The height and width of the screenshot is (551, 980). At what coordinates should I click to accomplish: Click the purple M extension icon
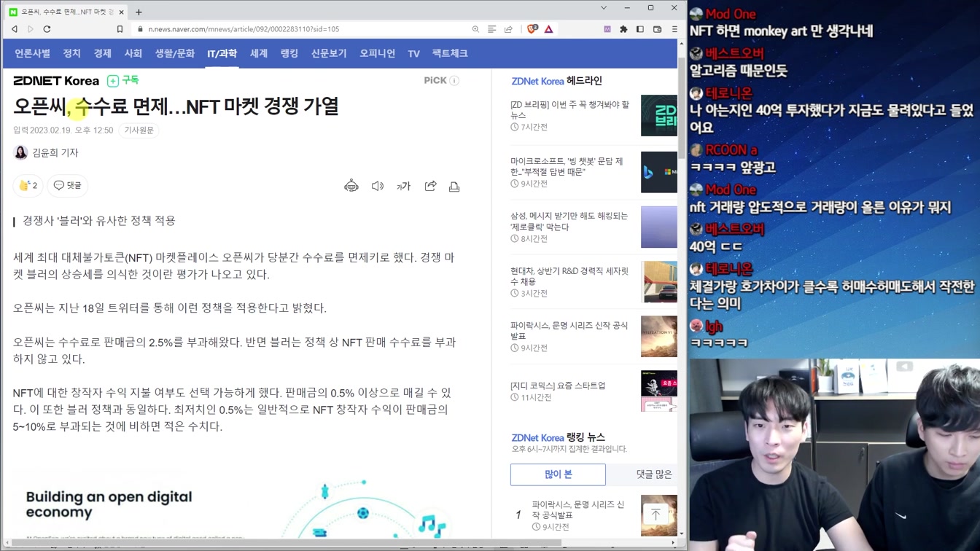point(607,29)
